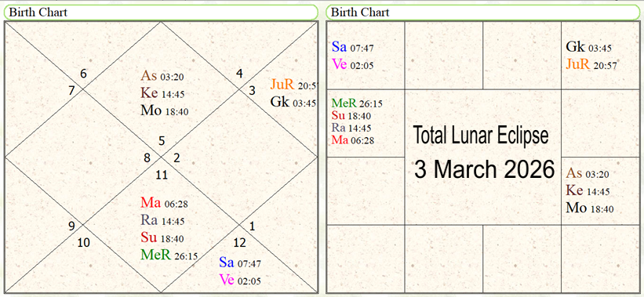Click house number 11 in the diamond chart

click(162, 176)
